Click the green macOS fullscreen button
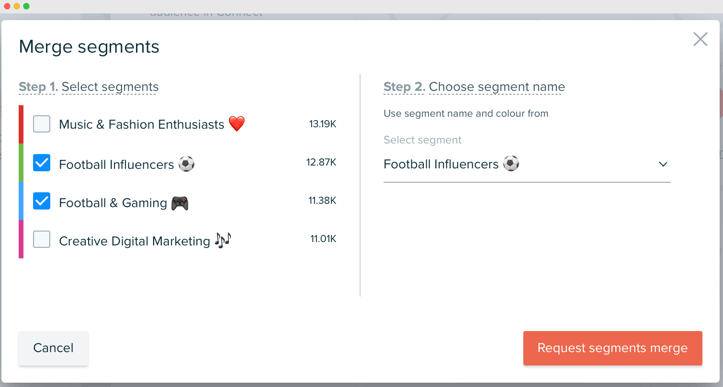The width and height of the screenshot is (723, 387). click(x=26, y=6)
